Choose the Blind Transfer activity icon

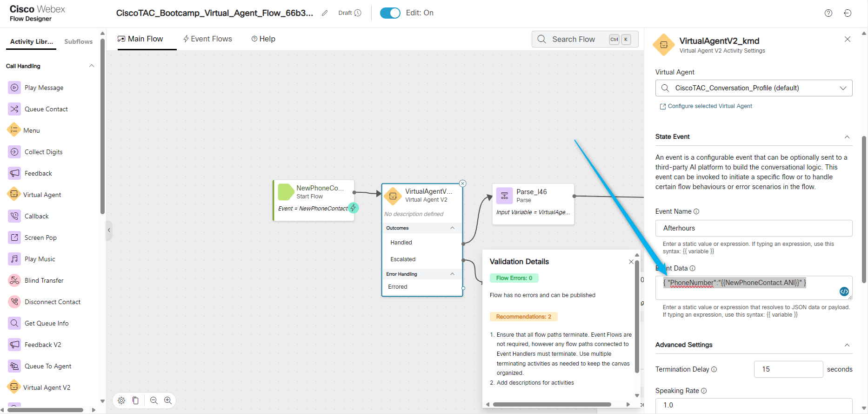pyautogui.click(x=14, y=280)
